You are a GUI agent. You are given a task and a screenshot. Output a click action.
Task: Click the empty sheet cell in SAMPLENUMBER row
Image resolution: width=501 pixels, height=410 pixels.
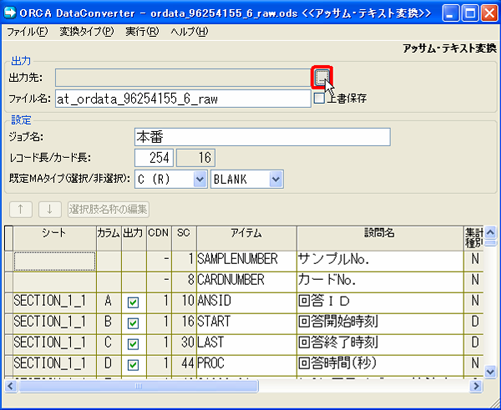(x=54, y=261)
